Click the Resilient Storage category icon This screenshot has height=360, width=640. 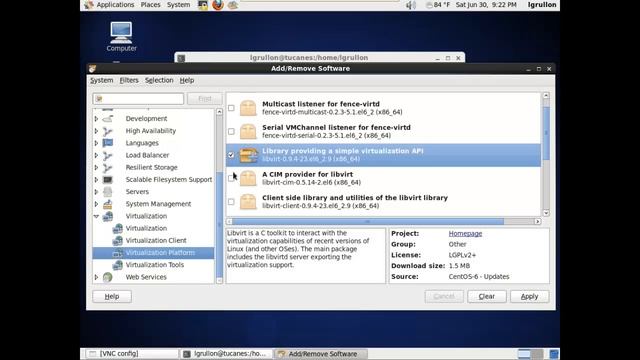point(108,167)
